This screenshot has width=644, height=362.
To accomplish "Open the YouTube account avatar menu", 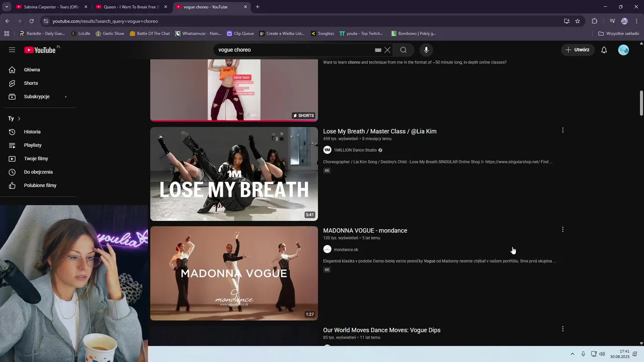I will coord(623,50).
